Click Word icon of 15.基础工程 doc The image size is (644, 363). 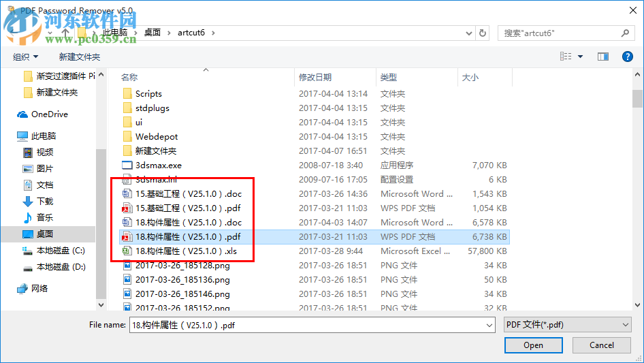point(127,193)
